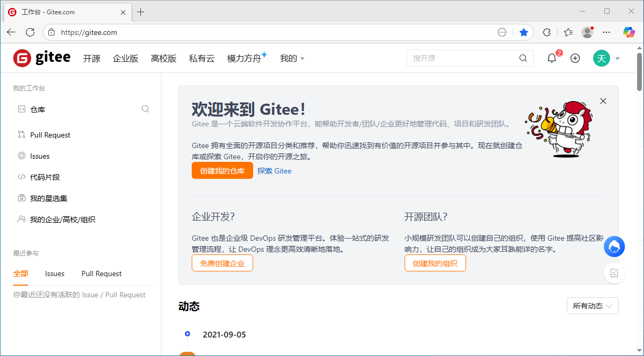This screenshot has height=356, width=644.
Task: Open the Favorites list icon
Action: (x=568, y=32)
